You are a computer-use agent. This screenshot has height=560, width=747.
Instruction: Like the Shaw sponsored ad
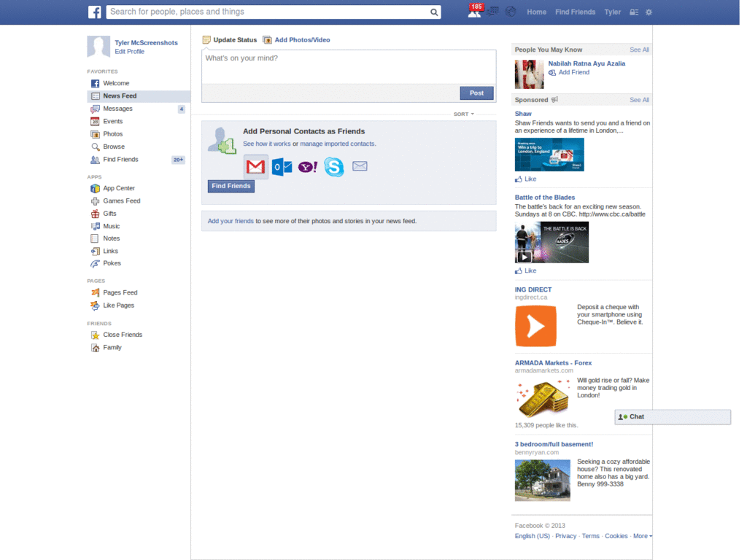click(525, 179)
